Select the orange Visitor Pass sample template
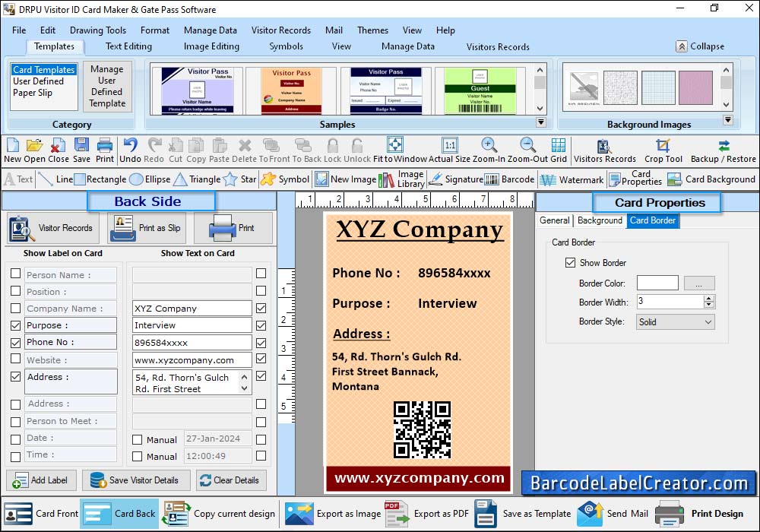 (291, 90)
